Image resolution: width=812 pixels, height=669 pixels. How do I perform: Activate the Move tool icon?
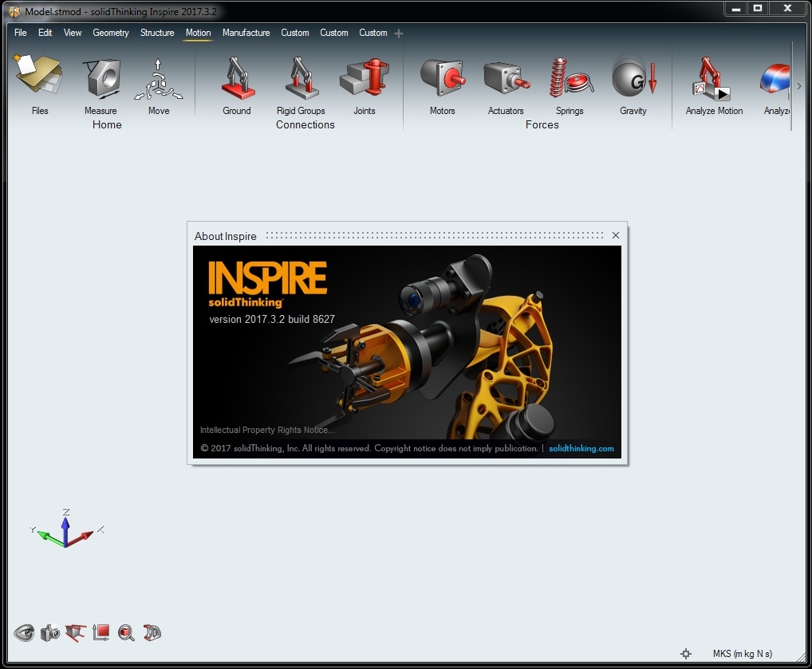[159, 79]
